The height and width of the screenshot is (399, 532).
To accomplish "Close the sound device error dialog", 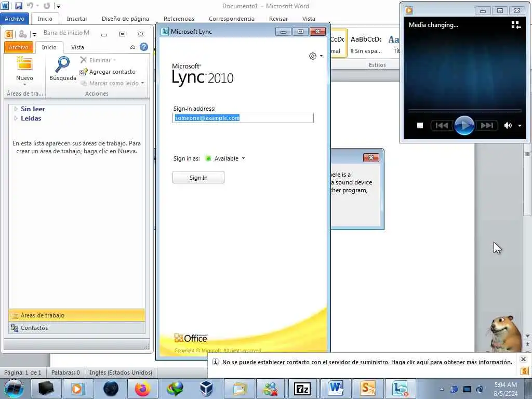I will coord(371,157).
